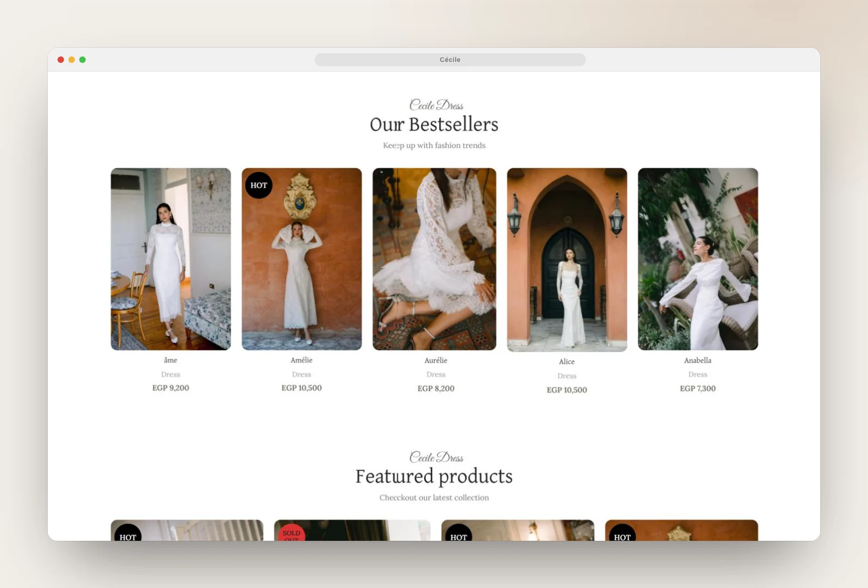The height and width of the screenshot is (588, 868).
Task: Click the Dress category under Aurélie
Action: pyautogui.click(x=436, y=374)
